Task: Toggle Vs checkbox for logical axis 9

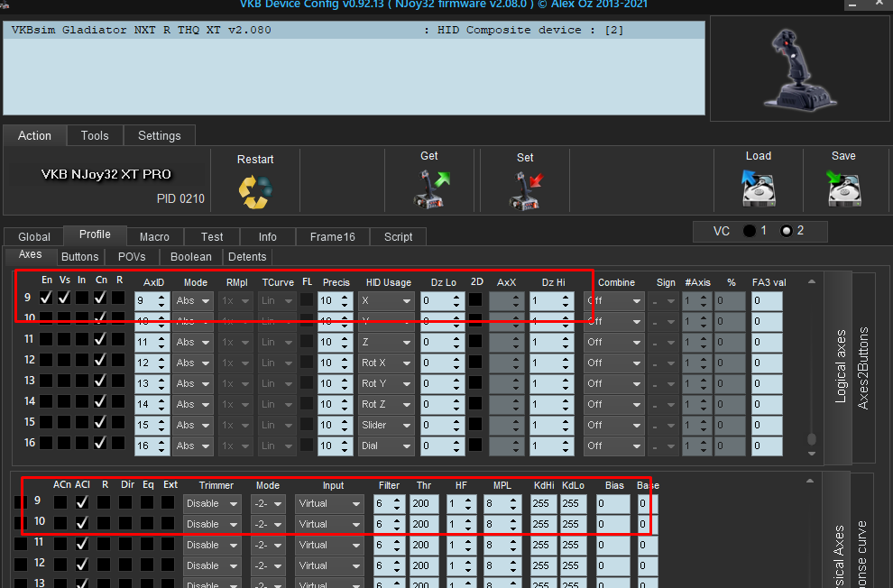Action: tap(64, 298)
